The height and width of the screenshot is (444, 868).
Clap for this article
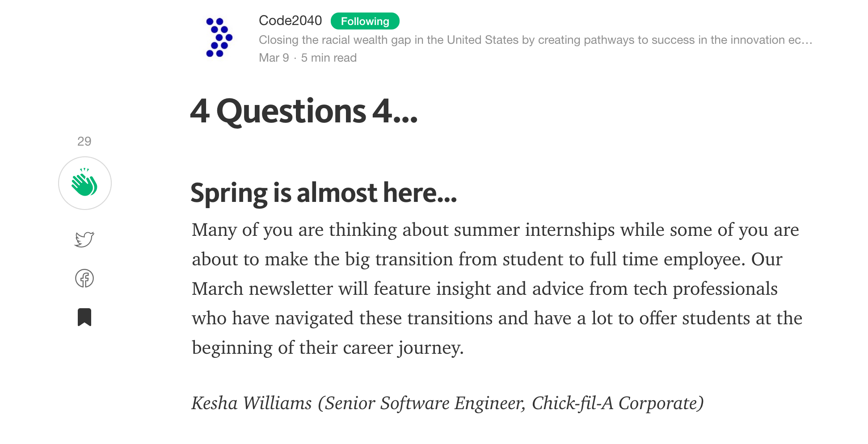pyautogui.click(x=85, y=183)
